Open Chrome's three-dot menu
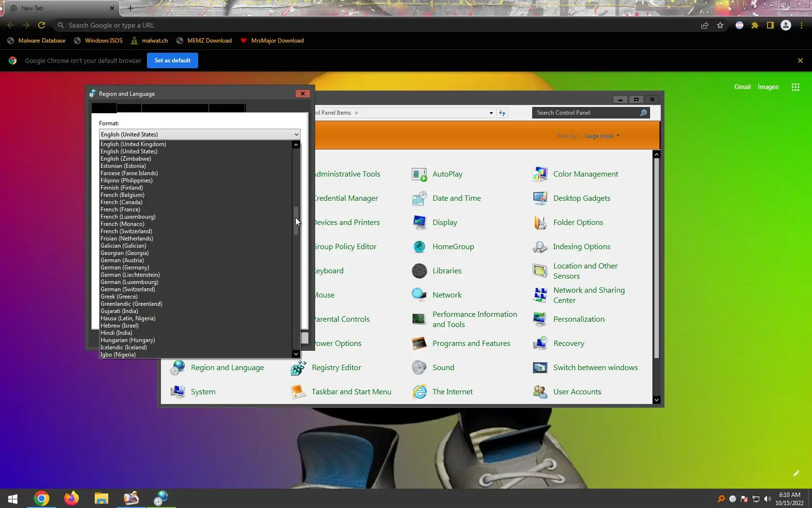 click(x=801, y=25)
